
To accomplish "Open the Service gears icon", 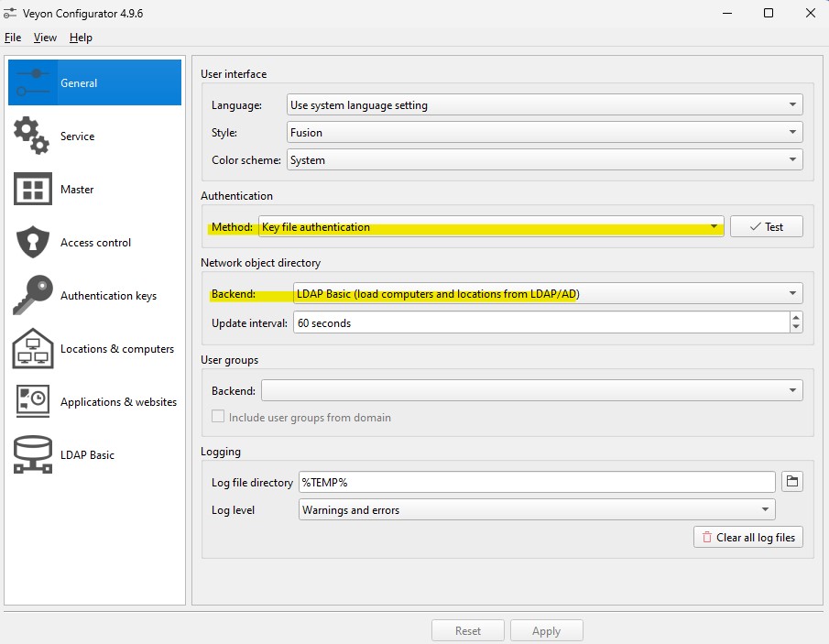I will tap(32, 136).
